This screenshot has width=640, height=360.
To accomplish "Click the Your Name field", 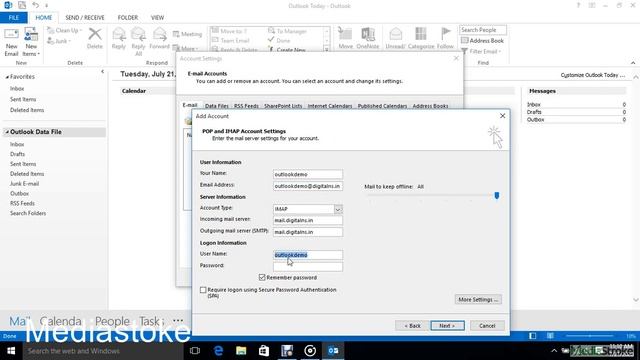I will pos(308,174).
